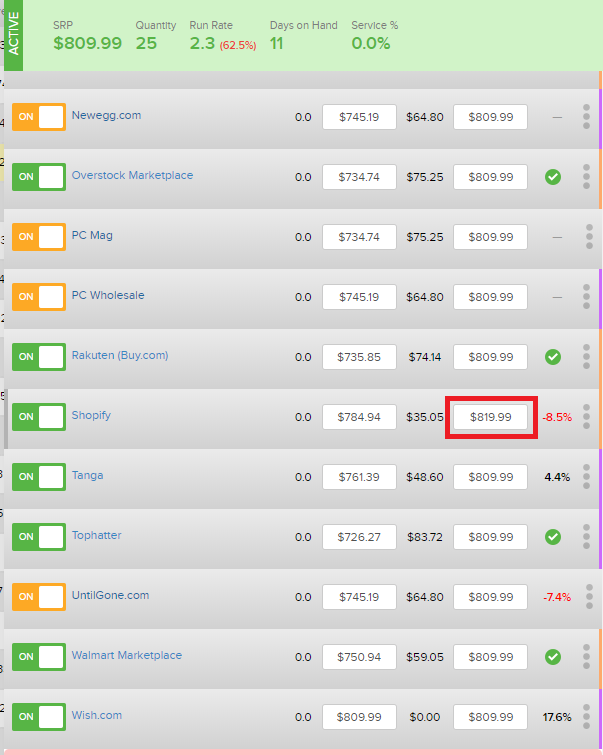
Task: Click the SRP $809.99 header value
Action: (87, 43)
